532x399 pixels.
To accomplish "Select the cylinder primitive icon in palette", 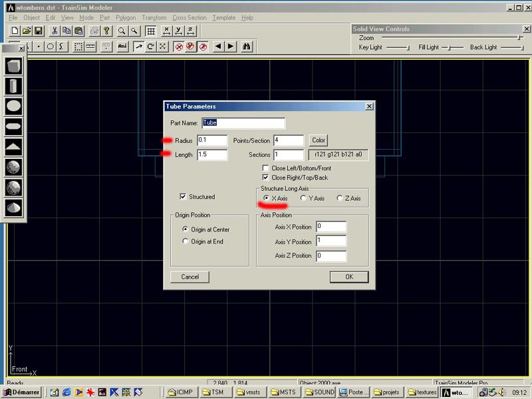I will point(13,86).
